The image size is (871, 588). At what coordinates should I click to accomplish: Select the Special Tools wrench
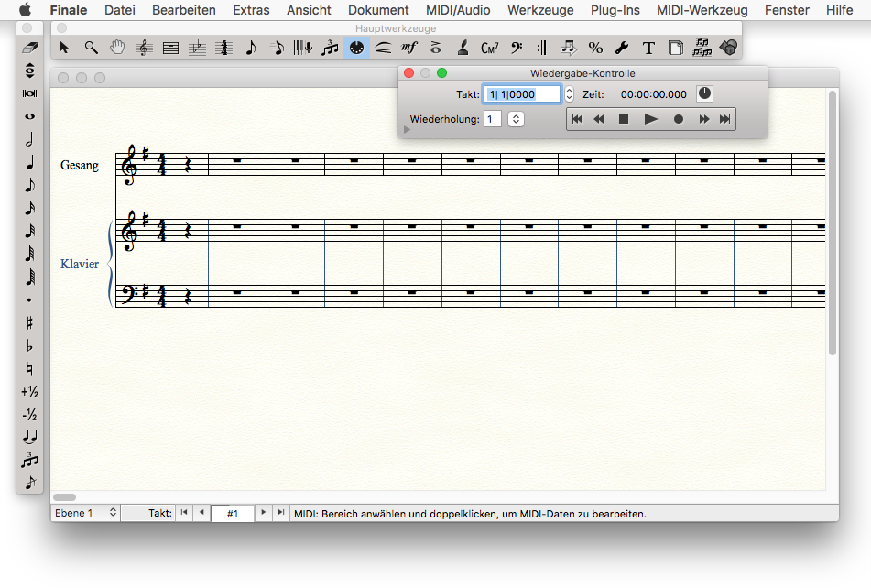[x=622, y=49]
